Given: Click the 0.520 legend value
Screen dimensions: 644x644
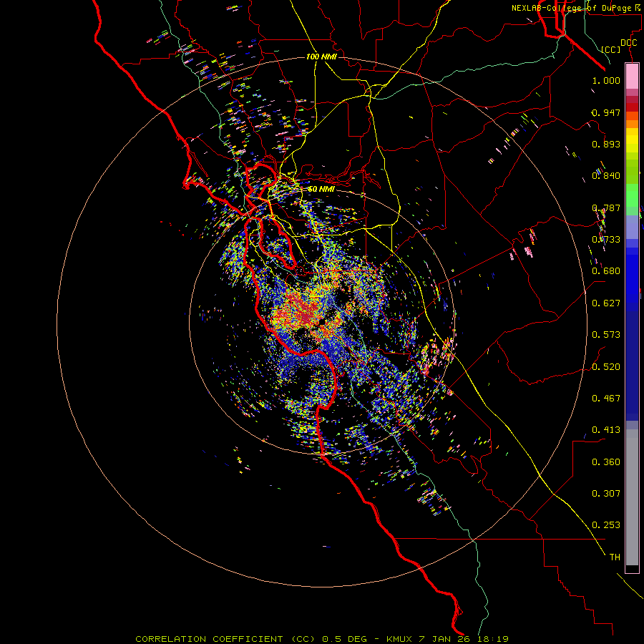Looking at the screenshot, I should click(x=606, y=367).
